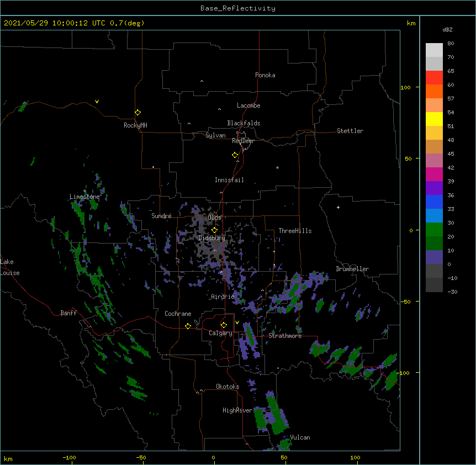Screen dimensions: 476x465
Task: Pick the red swatch between 65 and 60
Action: [434, 77]
